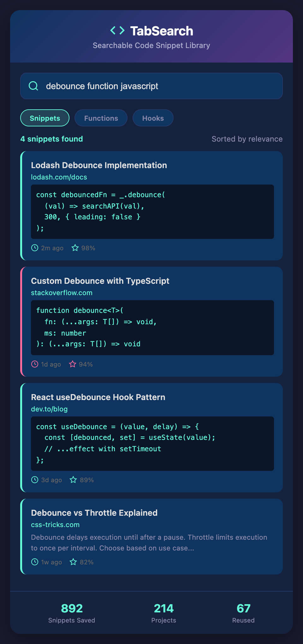Viewport: 303px width, 644px height.
Task: Open Debounce vs Throttle Explained title
Action: [x=94, y=513]
